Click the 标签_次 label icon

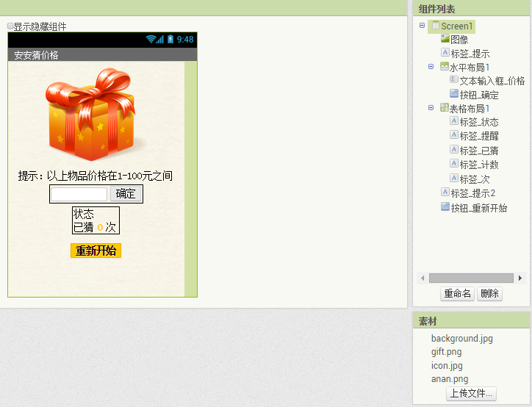454,178
